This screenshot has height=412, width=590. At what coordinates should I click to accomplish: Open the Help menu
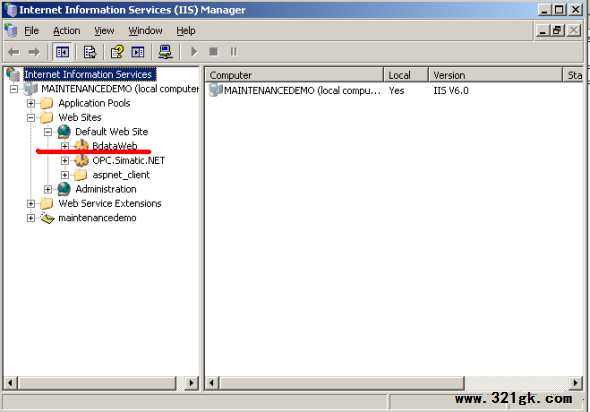click(x=186, y=30)
